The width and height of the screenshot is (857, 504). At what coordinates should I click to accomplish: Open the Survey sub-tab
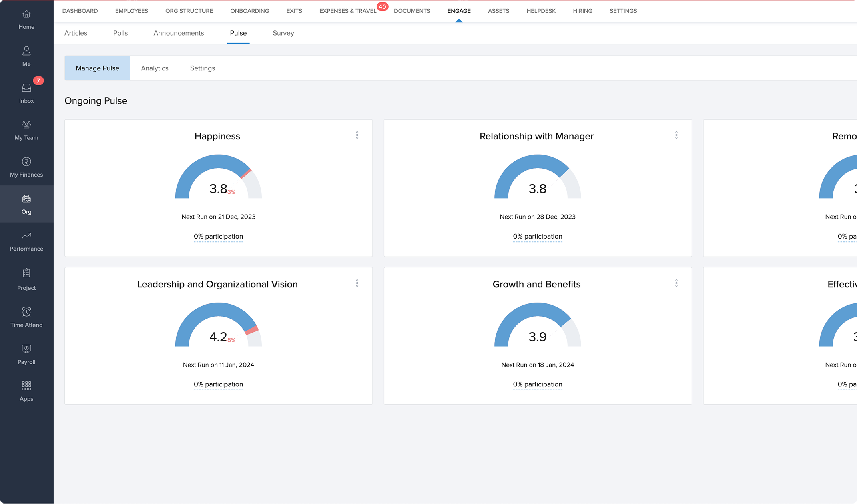(x=283, y=33)
